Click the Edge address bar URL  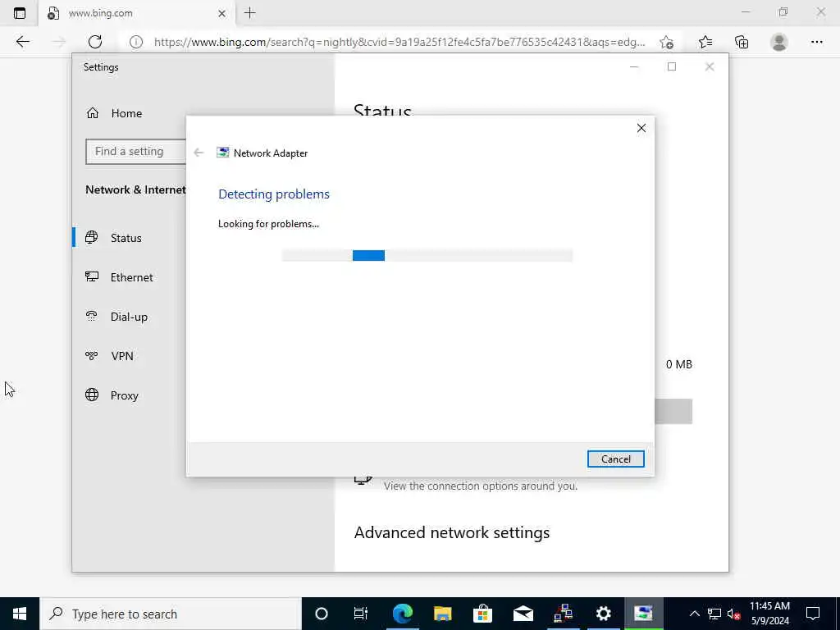[x=399, y=42]
